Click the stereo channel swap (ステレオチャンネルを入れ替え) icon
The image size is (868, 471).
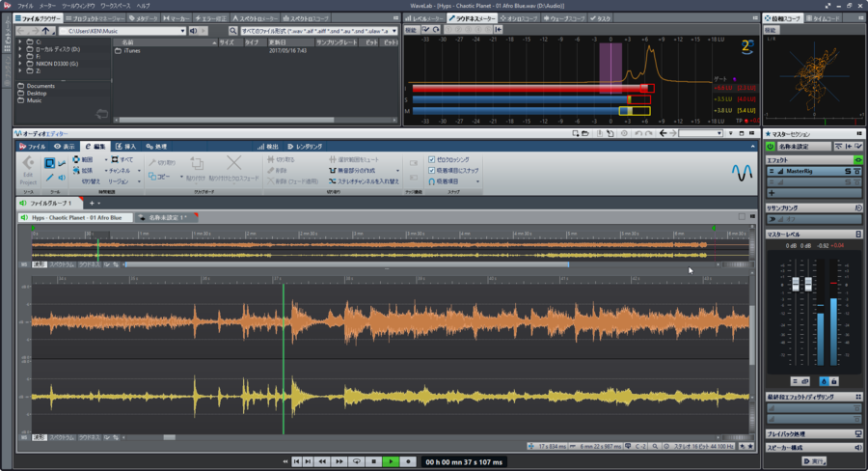coord(332,181)
